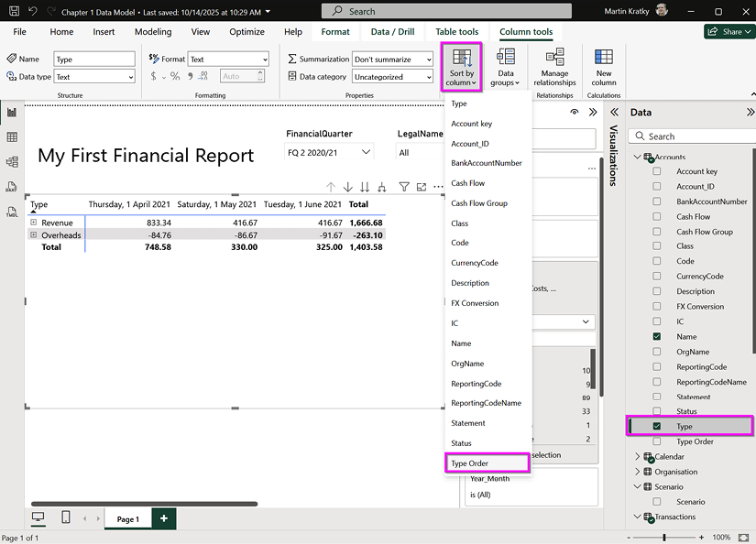This screenshot has height=544, width=756.
Task: Switch to Table view in left sidebar
Action: pos(12,137)
